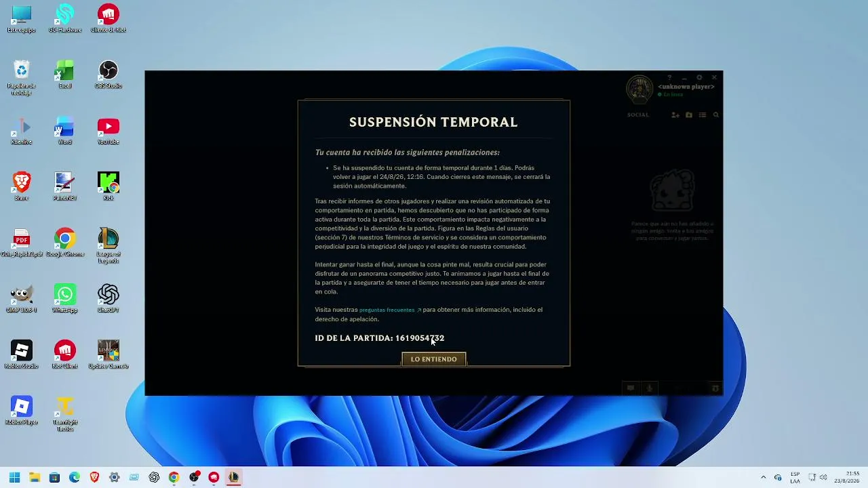Open YouTube desktop shortcut
The image size is (868, 488).
click(108, 131)
